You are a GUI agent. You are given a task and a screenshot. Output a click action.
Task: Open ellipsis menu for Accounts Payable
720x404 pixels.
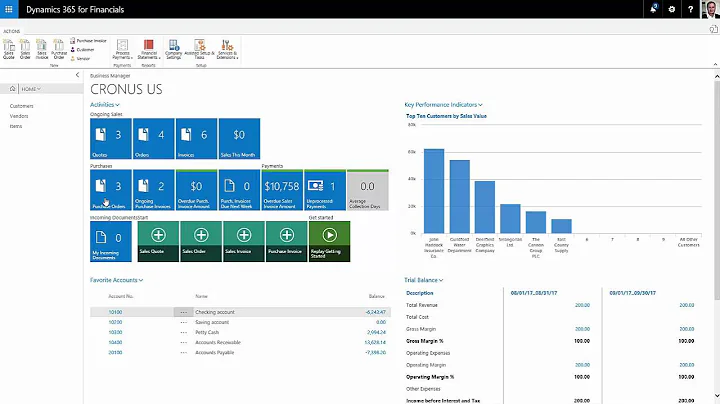tap(184, 353)
